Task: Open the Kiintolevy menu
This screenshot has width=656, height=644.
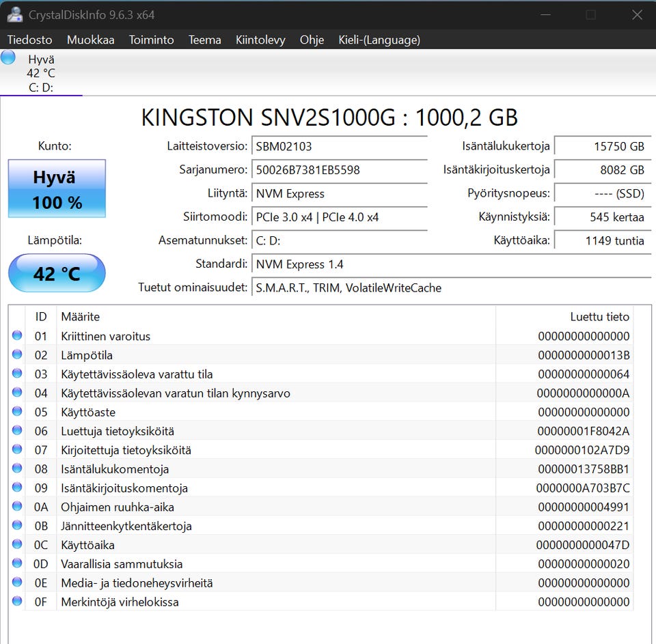Action: click(x=260, y=40)
